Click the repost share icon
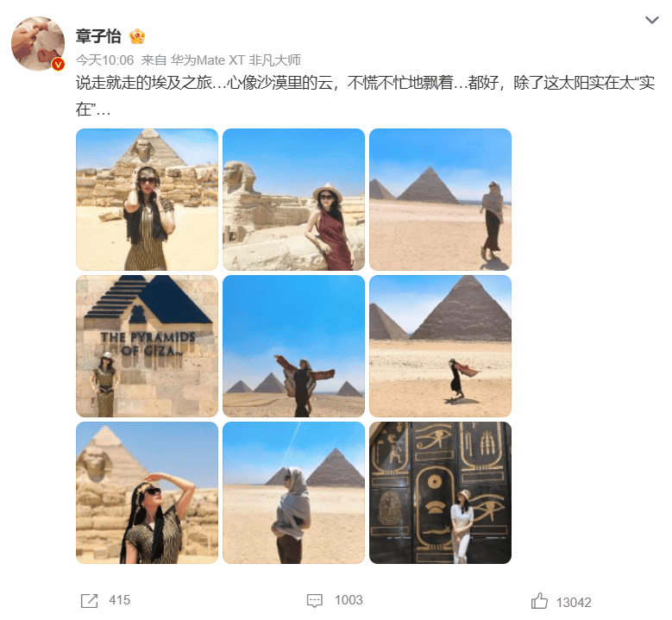Image resolution: width=672 pixels, height=620 pixels. coord(89,601)
